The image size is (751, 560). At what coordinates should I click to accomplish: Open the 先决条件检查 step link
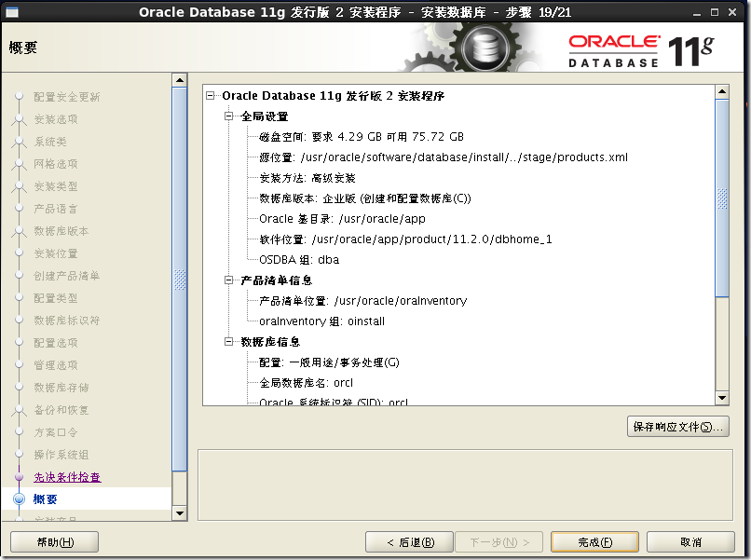(67, 477)
